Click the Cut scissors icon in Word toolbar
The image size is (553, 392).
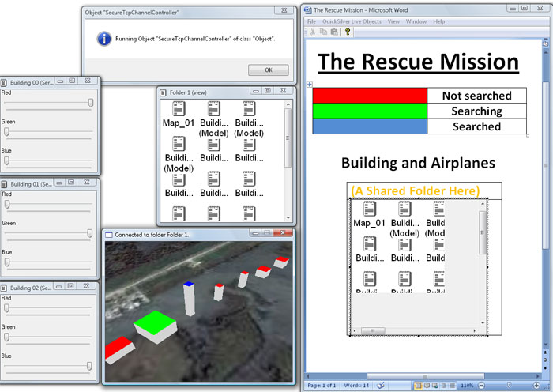coord(312,32)
